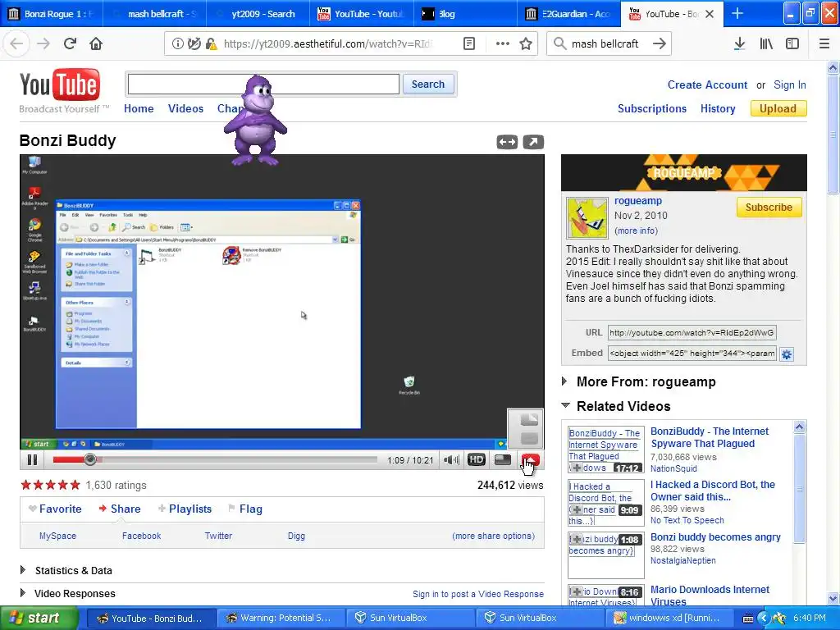Expand More From: rogueamp section

(564, 381)
